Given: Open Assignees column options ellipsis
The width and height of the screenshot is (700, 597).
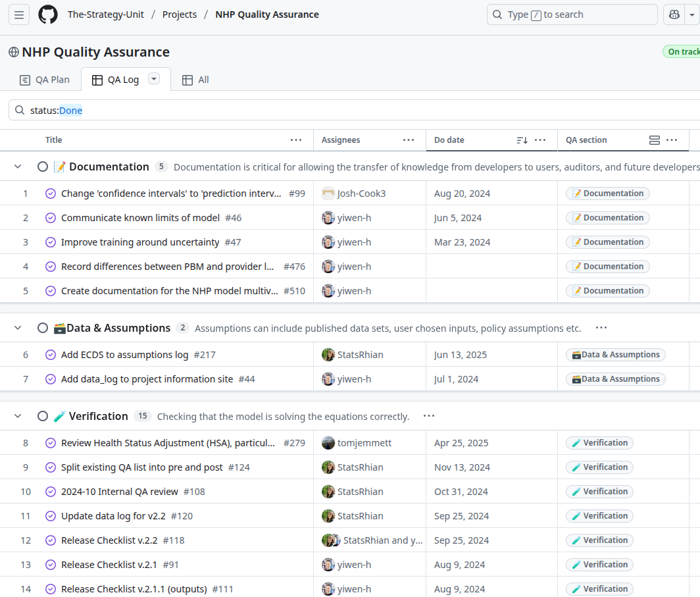Looking at the screenshot, I should [x=409, y=140].
